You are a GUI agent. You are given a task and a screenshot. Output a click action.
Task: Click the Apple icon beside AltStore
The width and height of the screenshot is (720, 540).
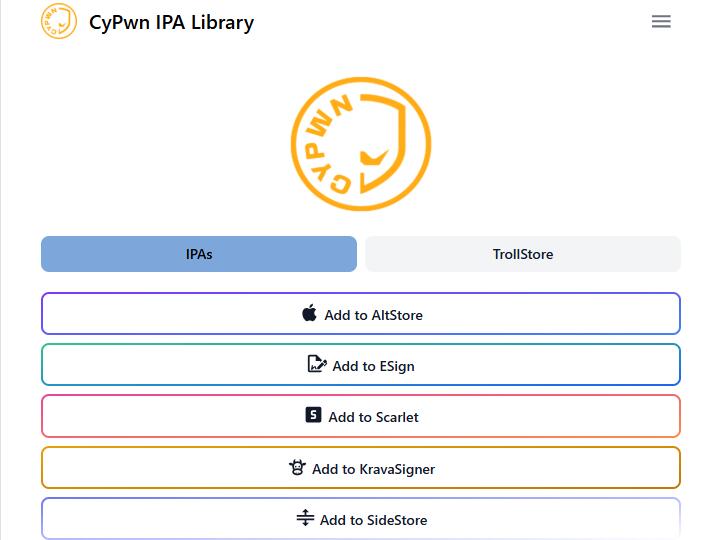(x=309, y=313)
